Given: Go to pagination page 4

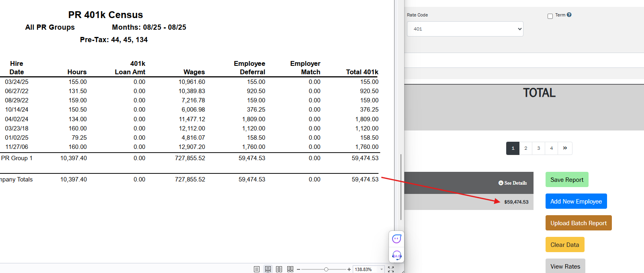Looking at the screenshot, I should (551, 148).
